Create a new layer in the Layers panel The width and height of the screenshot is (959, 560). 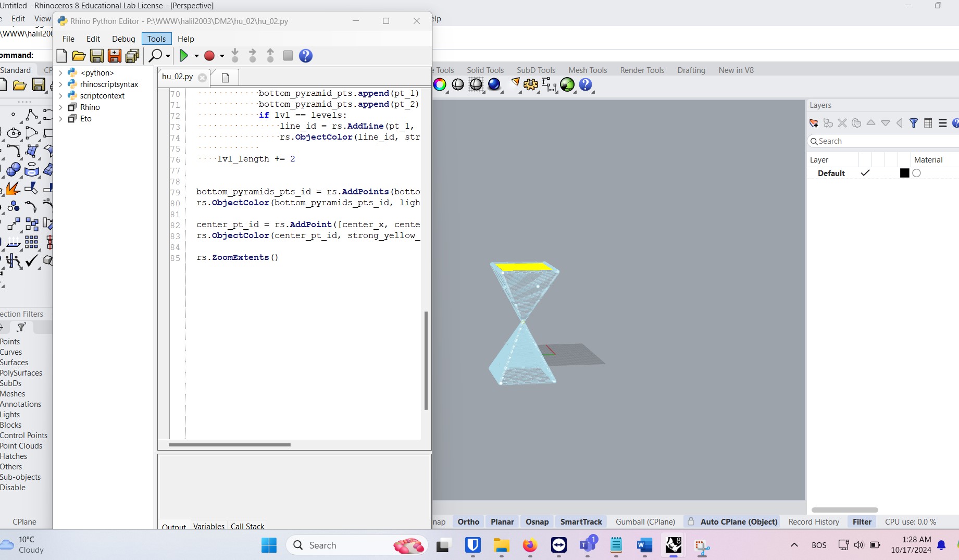[x=814, y=123]
